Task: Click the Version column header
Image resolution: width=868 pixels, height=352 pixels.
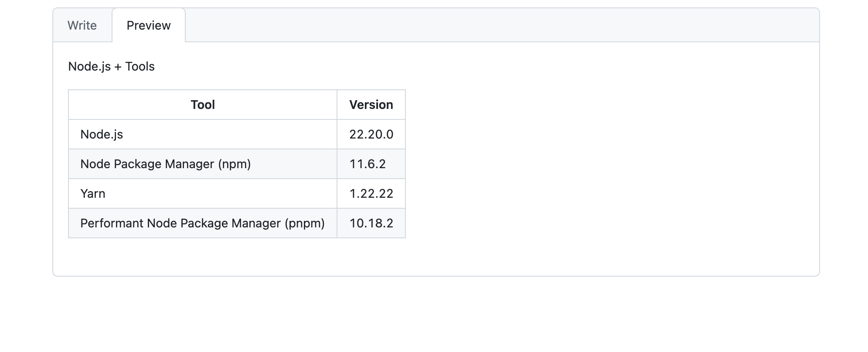Action: pos(371,105)
